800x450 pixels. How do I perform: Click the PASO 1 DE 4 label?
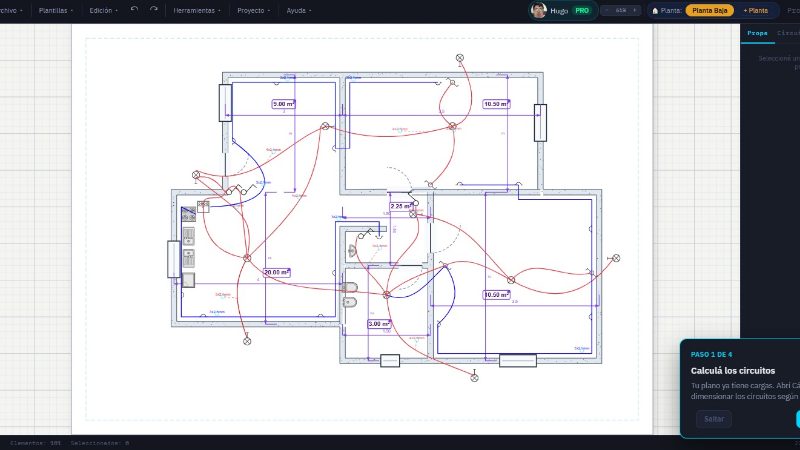pos(711,354)
